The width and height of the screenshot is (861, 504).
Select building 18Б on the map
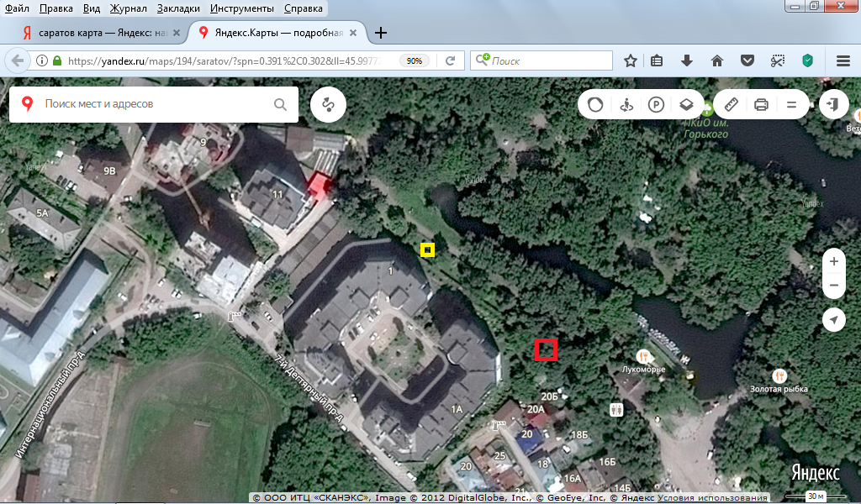point(579,435)
